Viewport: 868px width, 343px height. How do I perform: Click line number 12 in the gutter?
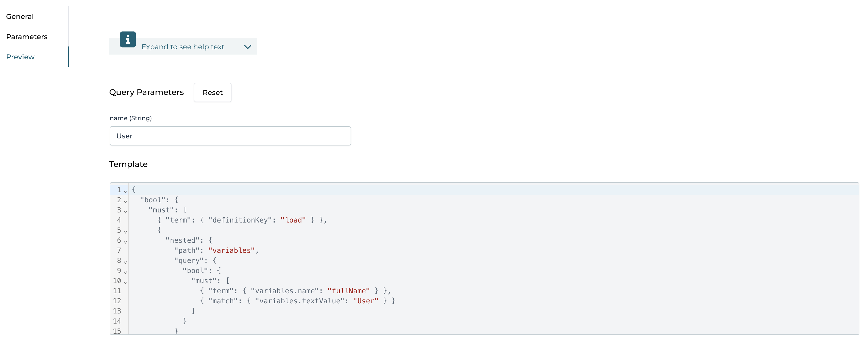pyautogui.click(x=117, y=301)
